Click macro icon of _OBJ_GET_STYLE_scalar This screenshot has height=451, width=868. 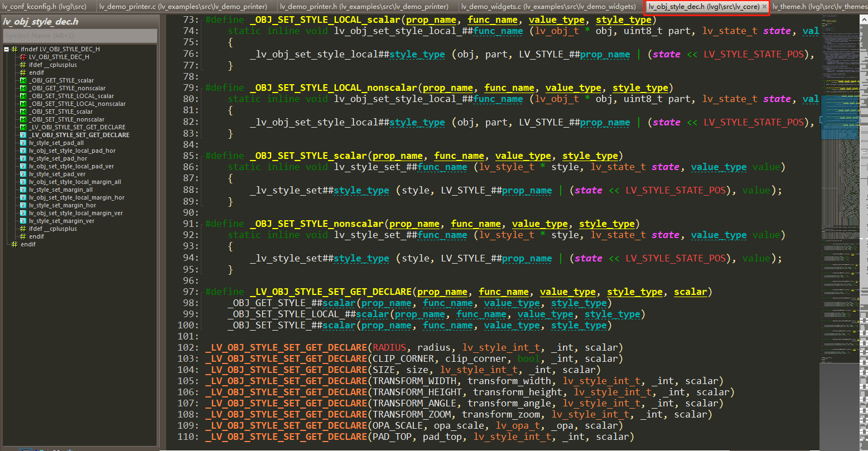pyautogui.click(x=23, y=80)
